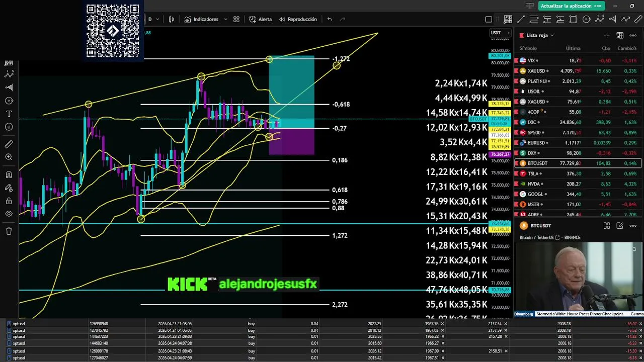Sort watchlist by Cambio% column
The image size is (644, 362).
(627, 48)
